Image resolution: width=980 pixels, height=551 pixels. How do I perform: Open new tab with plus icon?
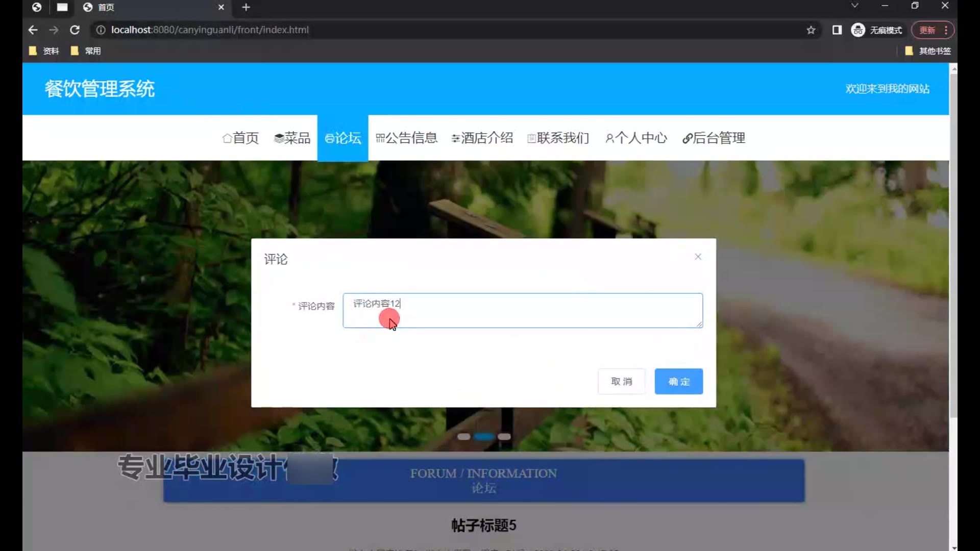tap(246, 7)
